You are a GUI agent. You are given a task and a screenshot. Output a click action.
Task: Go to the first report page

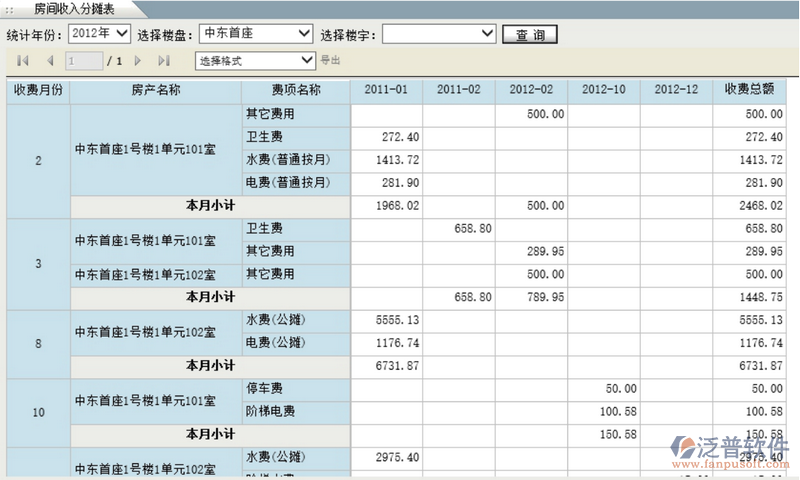coord(22,61)
